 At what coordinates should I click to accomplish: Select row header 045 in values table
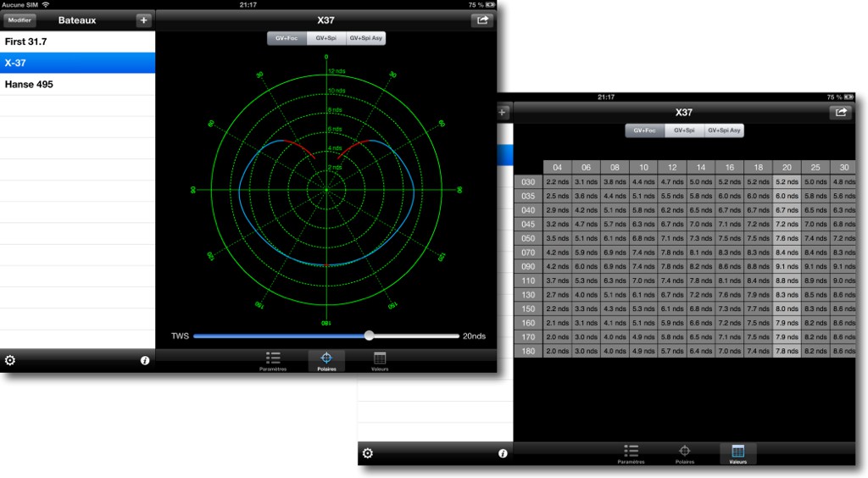pyautogui.click(x=528, y=224)
